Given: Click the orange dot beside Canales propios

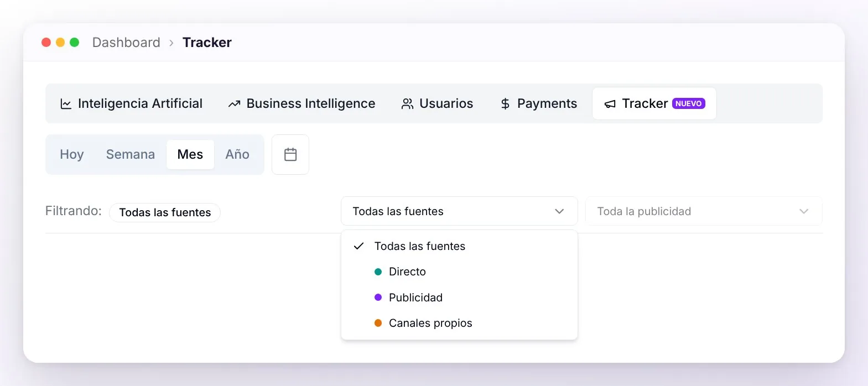Looking at the screenshot, I should 378,323.
